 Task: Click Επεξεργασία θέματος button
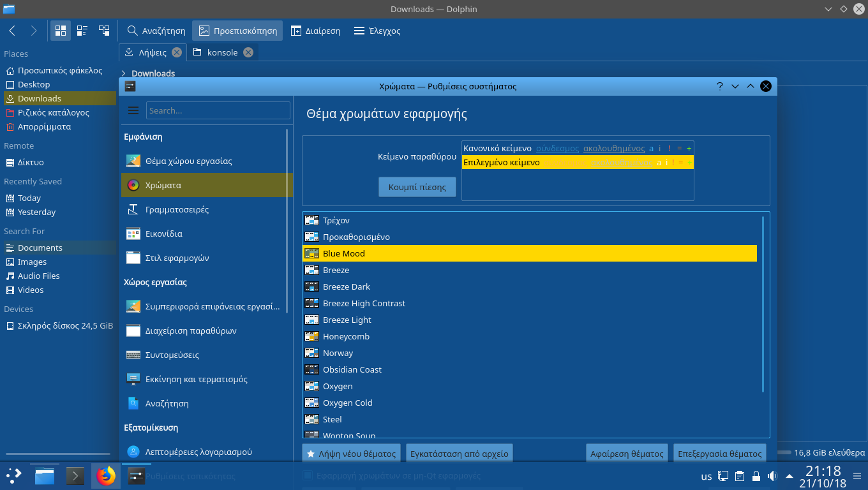[x=720, y=454]
